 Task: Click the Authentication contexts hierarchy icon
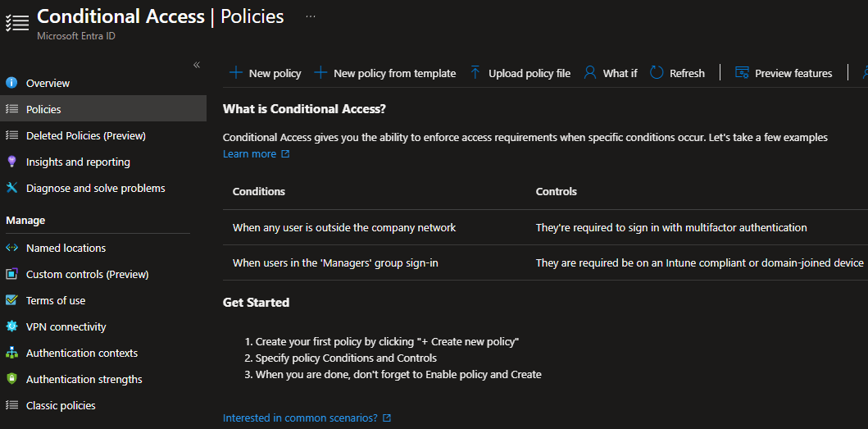[x=11, y=353]
